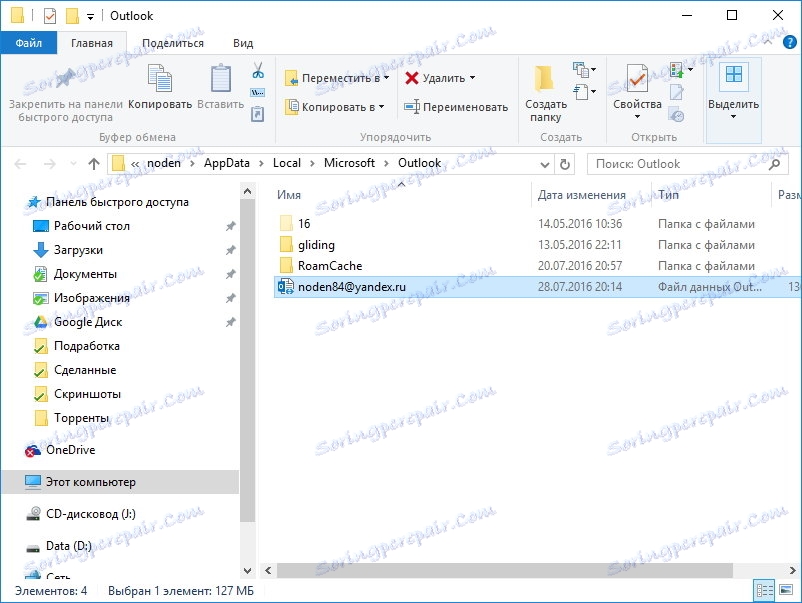This screenshot has width=802, height=603.
Task: Click the Переименовать button
Action: click(456, 107)
